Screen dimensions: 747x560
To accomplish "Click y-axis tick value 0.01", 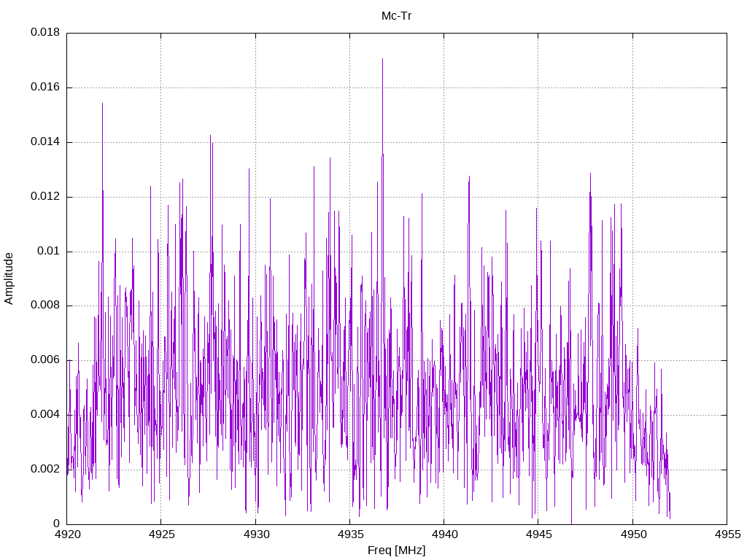I will click(x=49, y=251).
